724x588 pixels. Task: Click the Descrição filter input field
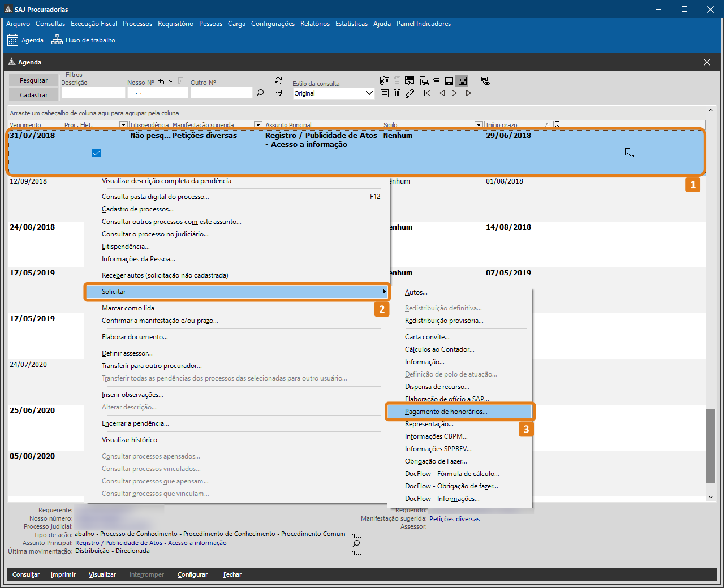(93, 93)
